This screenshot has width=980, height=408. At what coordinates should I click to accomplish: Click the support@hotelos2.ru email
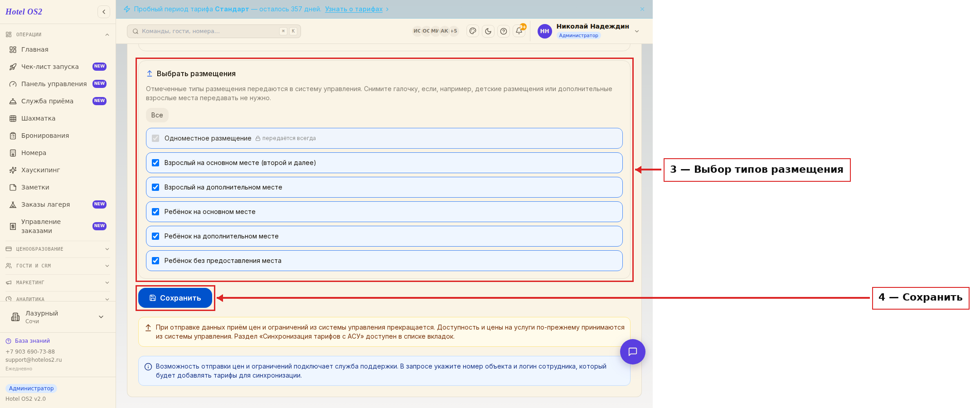(x=34, y=360)
